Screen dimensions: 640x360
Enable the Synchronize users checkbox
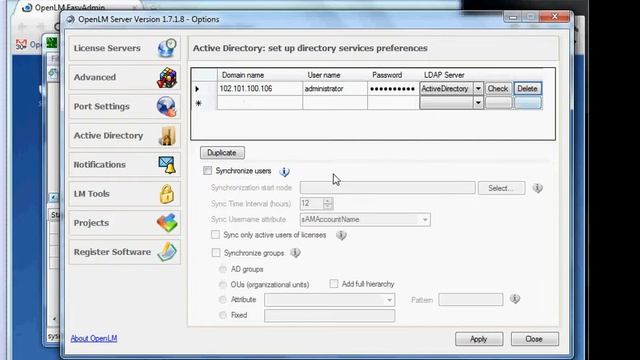coord(207,171)
